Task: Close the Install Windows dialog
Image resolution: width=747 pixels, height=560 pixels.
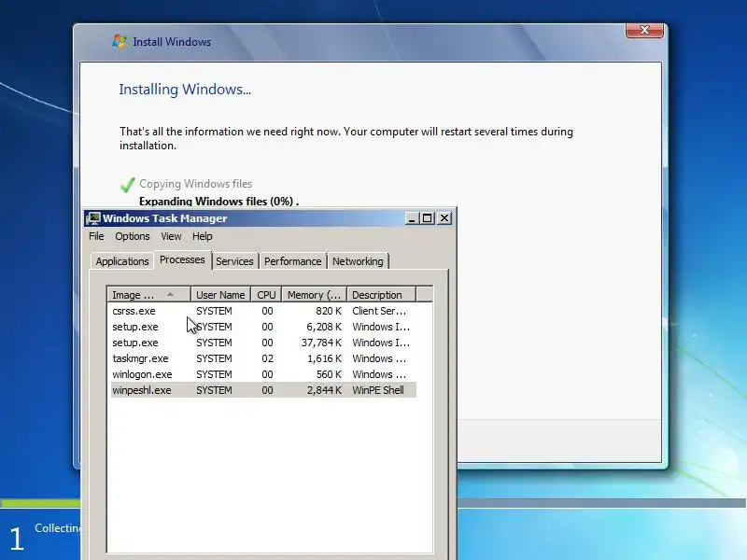Action: click(644, 30)
